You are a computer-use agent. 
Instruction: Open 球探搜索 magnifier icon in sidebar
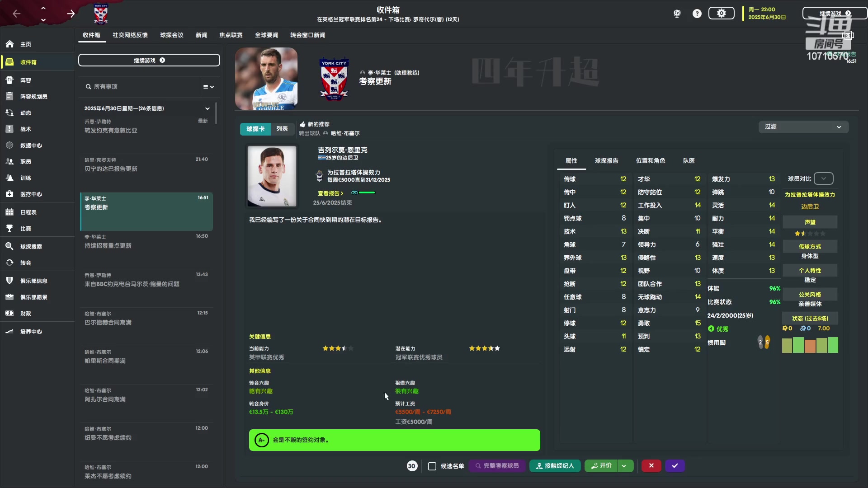tap(9, 246)
